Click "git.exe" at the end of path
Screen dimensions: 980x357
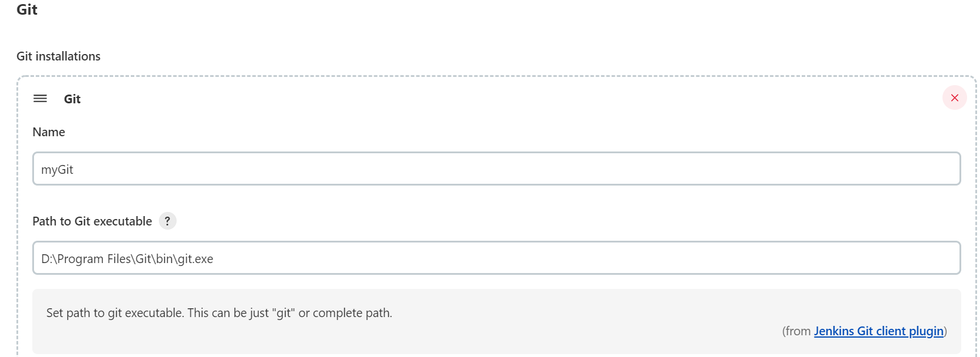[x=195, y=259]
